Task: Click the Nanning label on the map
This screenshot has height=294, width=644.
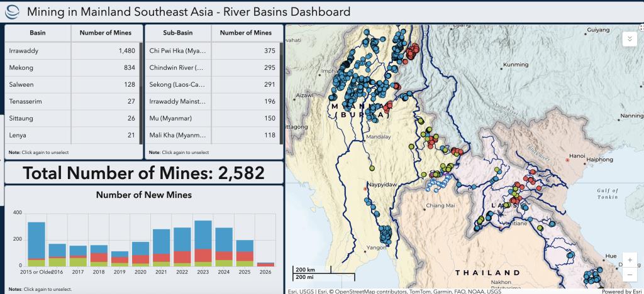Action: [631, 116]
